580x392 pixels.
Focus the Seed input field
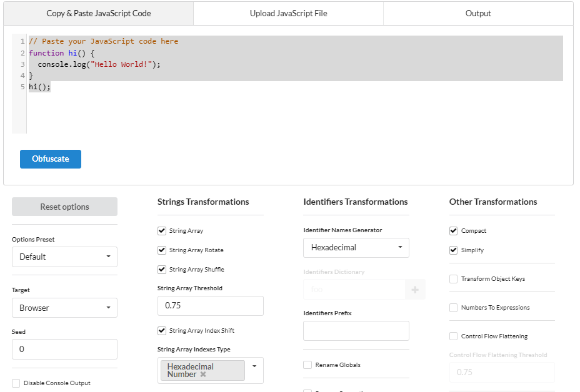[64, 349]
